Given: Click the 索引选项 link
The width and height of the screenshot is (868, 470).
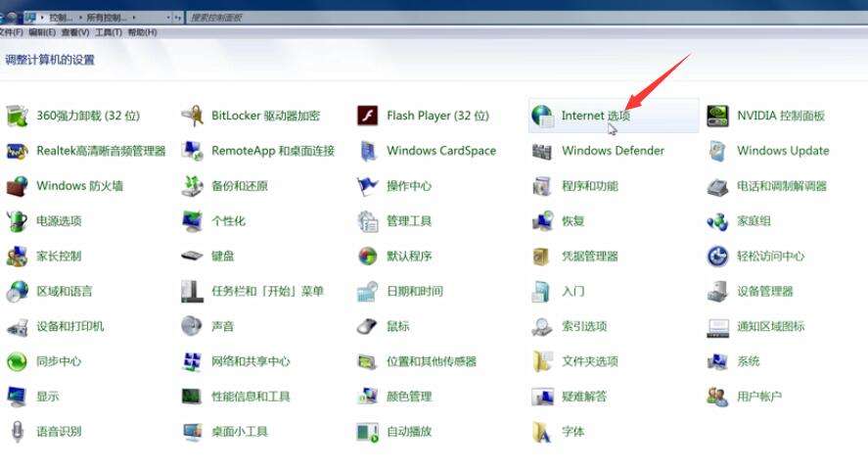Looking at the screenshot, I should (584, 327).
